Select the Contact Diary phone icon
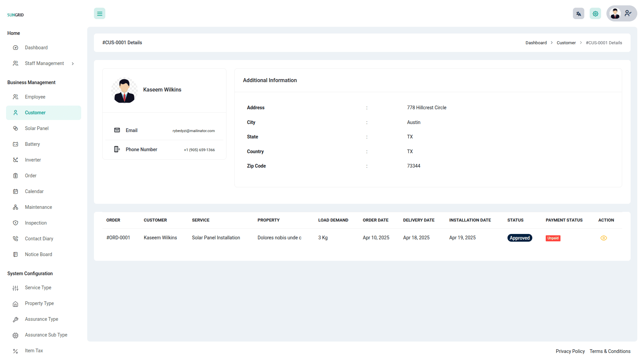 tap(16, 239)
